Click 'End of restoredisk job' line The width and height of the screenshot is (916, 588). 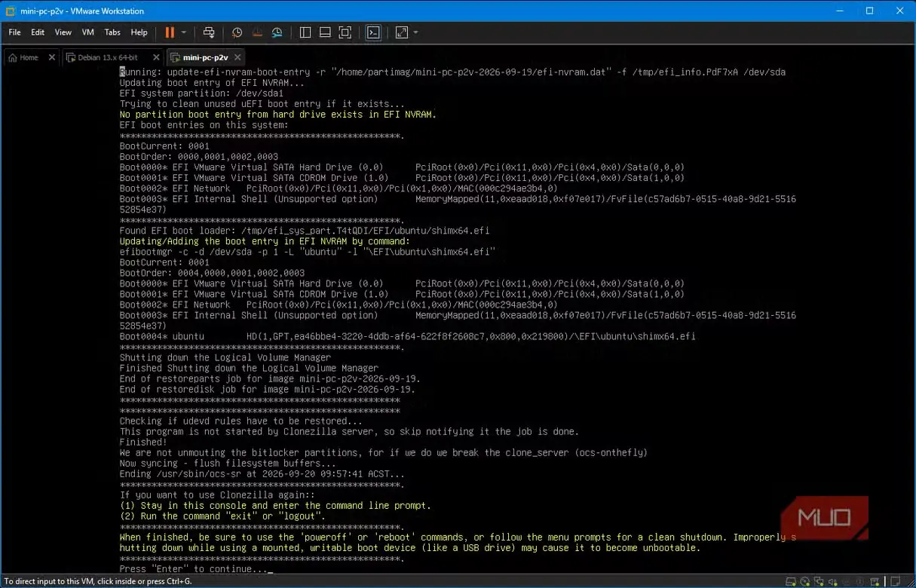pyautogui.click(x=267, y=389)
